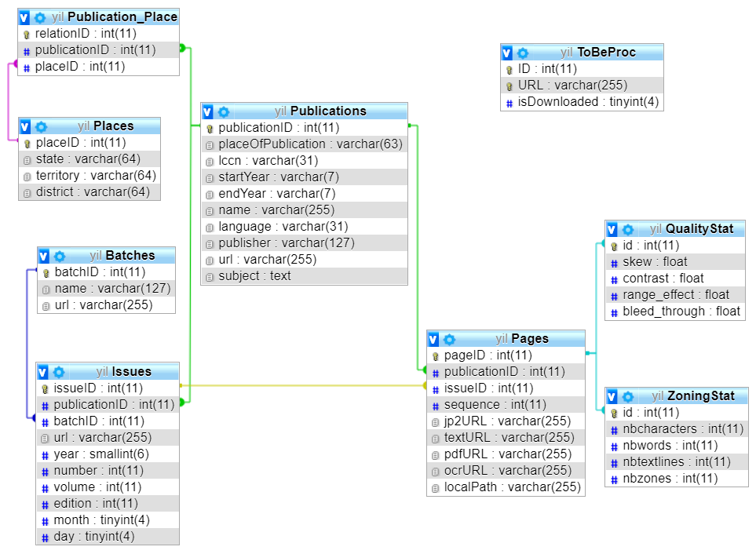
Task: Toggle the Publication_Place table column view
Action: coord(24,16)
